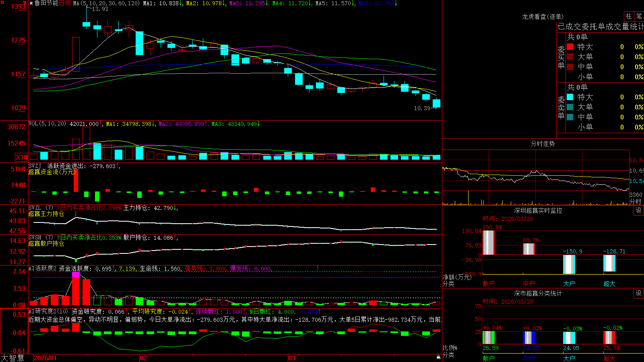Screen dimensions: 644x362
Task: Click the dark red 中单 buy-order swatch
Action: point(570,67)
